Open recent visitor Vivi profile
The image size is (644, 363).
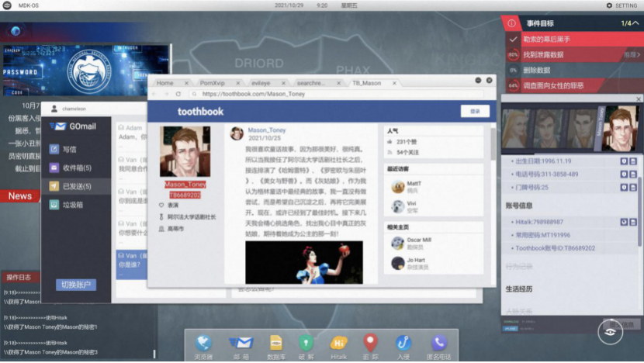point(411,204)
